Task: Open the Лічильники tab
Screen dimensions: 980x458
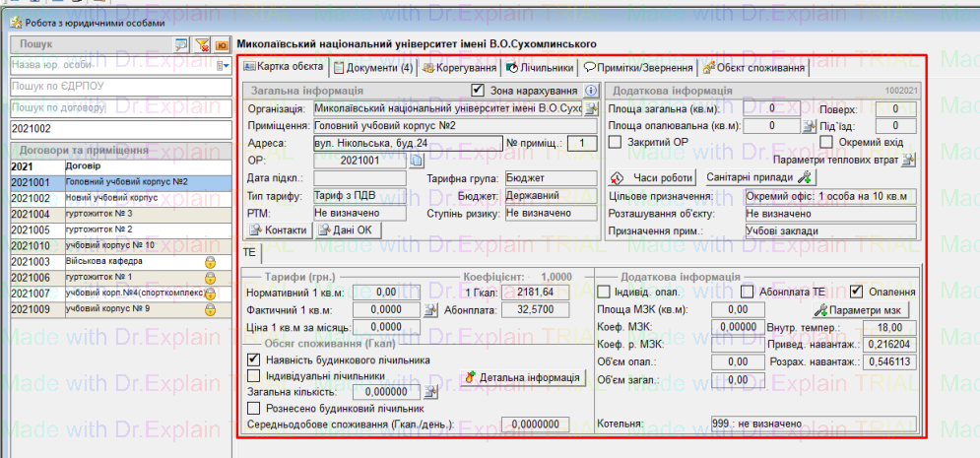Action: click(x=539, y=68)
